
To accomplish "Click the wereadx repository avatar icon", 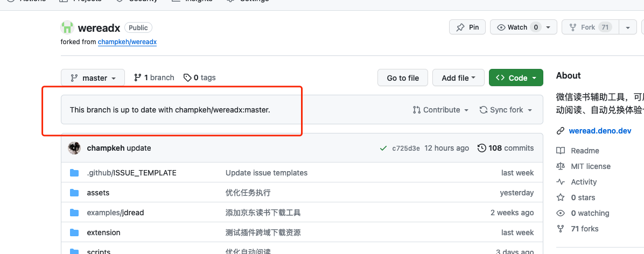I will (67, 27).
